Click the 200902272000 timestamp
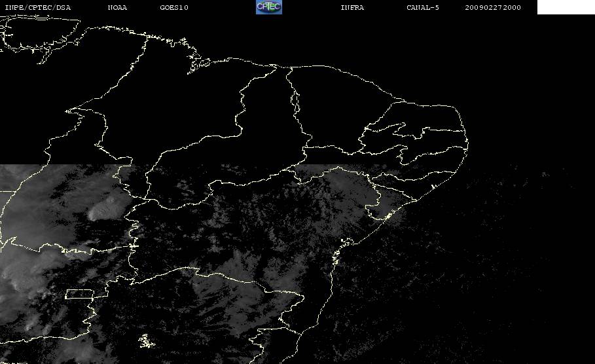 (493, 8)
